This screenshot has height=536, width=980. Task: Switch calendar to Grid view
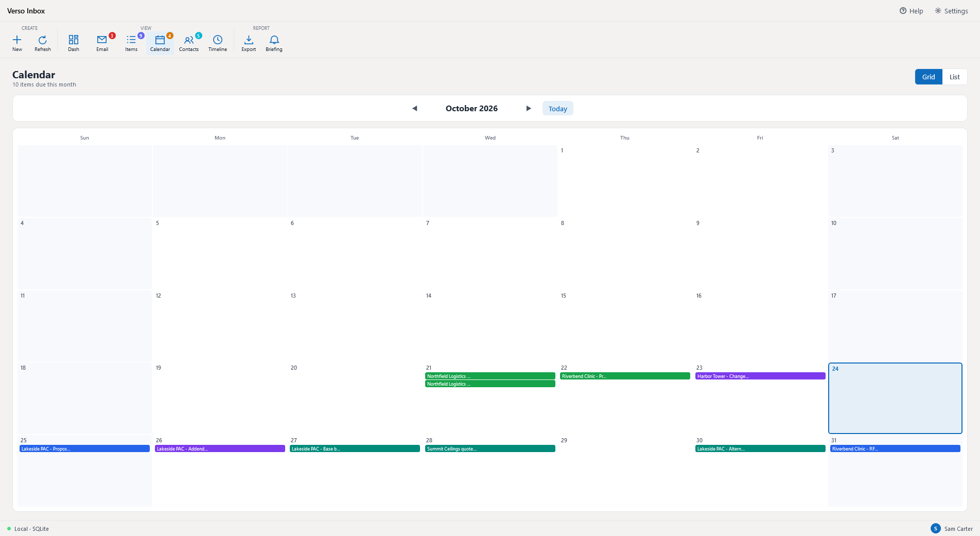pos(929,77)
